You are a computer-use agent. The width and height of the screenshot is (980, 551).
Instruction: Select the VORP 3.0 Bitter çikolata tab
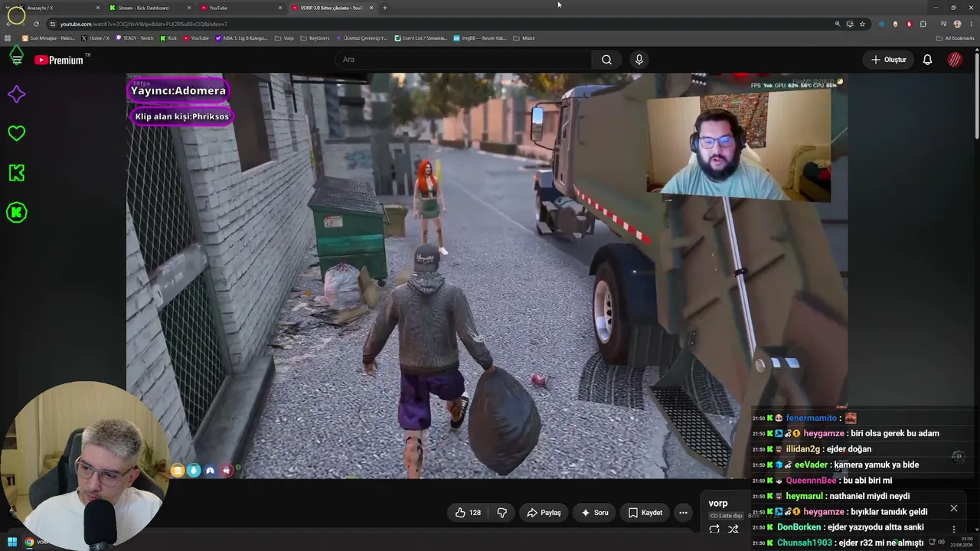coord(332,8)
